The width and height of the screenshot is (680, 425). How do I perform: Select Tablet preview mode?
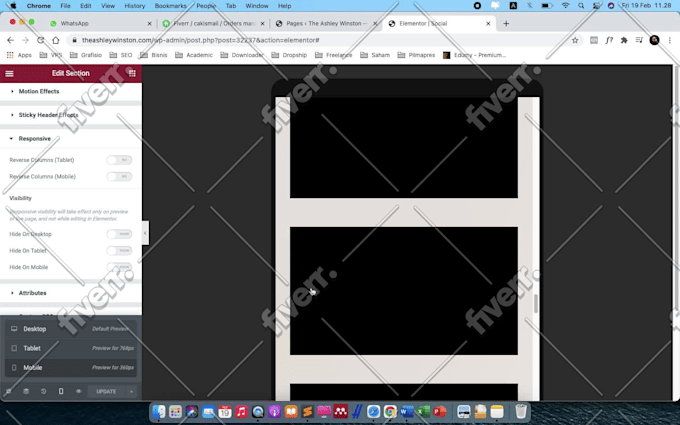(71, 348)
